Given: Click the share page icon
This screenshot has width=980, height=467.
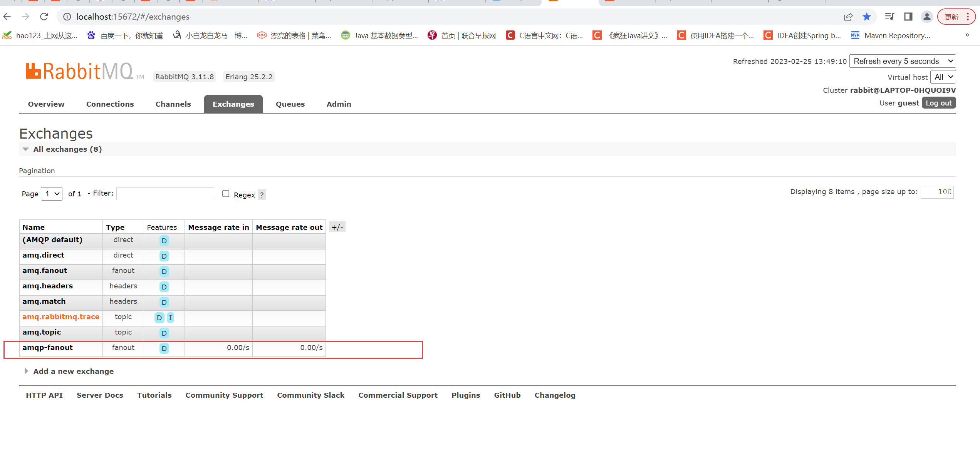Looking at the screenshot, I should 848,17.
